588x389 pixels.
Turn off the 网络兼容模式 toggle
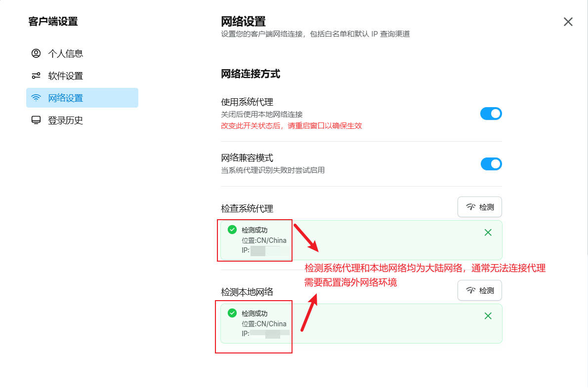[491, 164]
